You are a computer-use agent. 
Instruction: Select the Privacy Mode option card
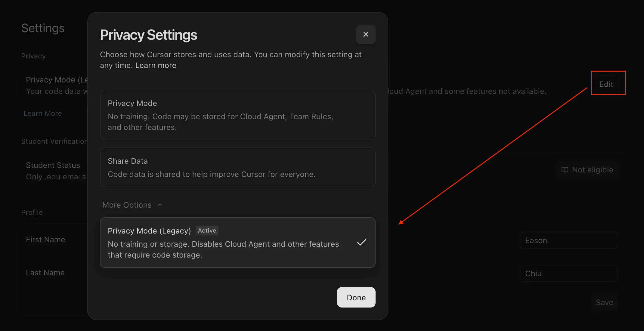coord(237,115)
